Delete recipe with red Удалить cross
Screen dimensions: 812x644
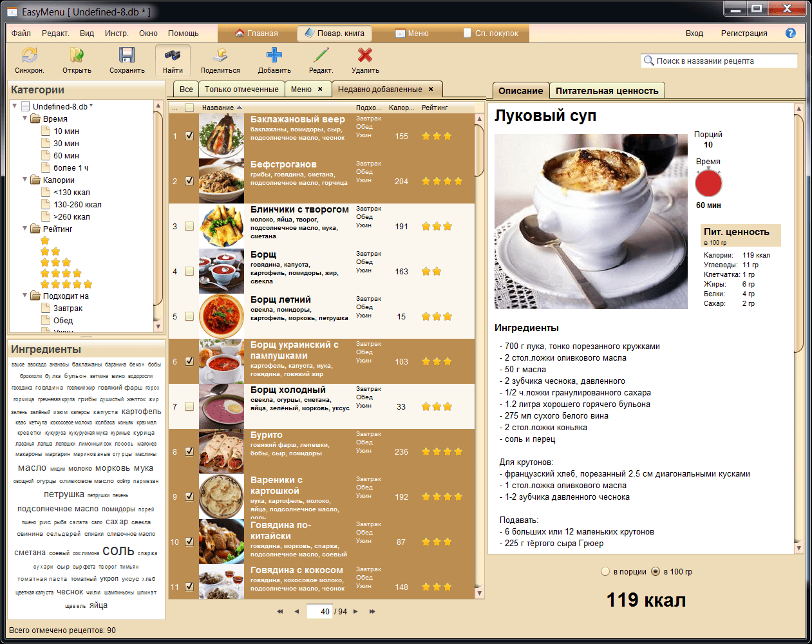click(365, 56)
